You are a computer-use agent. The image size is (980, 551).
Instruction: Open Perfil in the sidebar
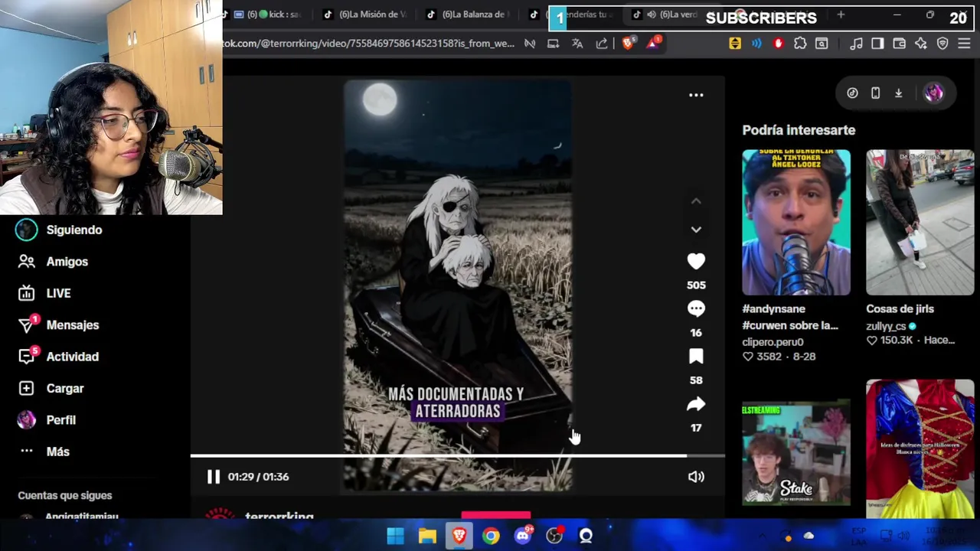60,420
